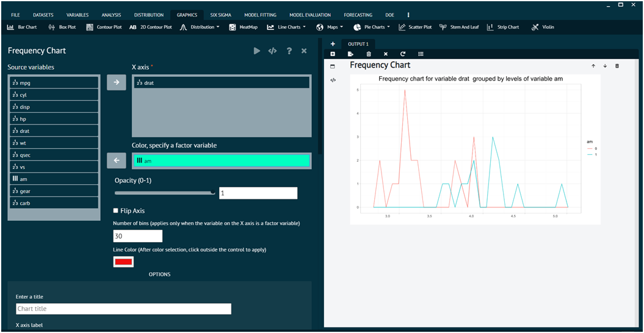
Task: Select am factor in Source variables
Action: pyautogui.click(x=54, y=179)
